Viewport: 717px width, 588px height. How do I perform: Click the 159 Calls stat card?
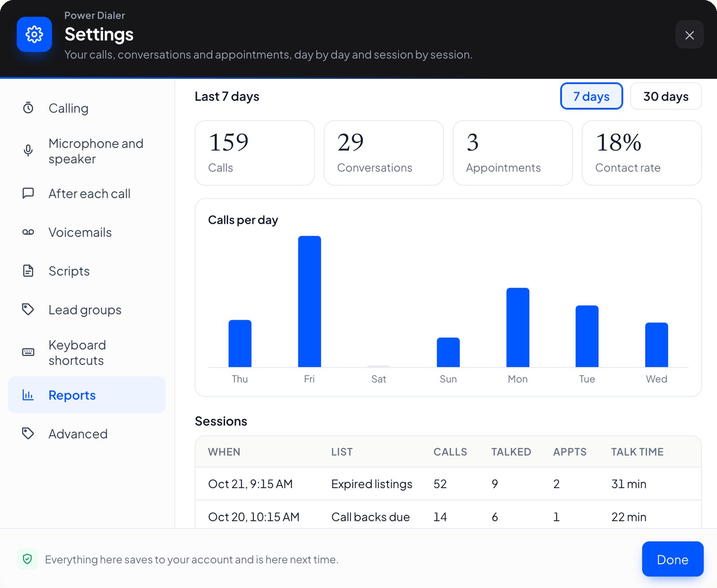pos(255,153)
